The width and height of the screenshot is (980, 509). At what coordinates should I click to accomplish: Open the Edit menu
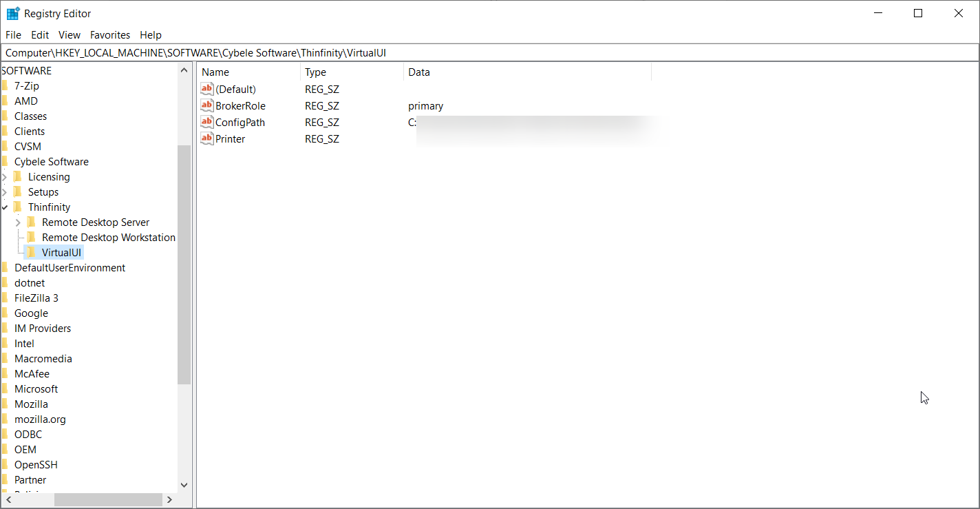(40, 34)
